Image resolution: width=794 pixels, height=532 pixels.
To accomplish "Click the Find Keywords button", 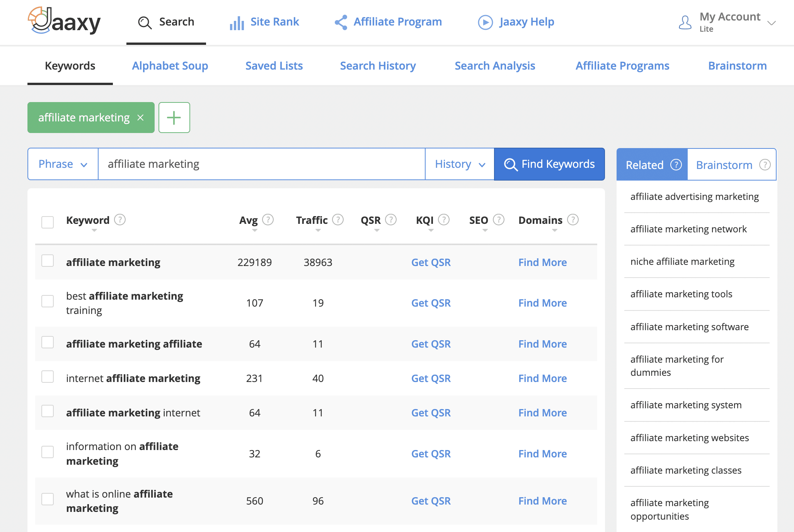I will pyautogui.click(x=549, y=164).
